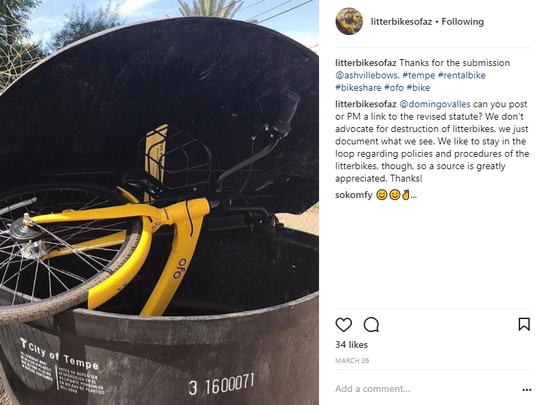View the 34 likes list
The width and height of the screenshot is (540, 405).
351,345
